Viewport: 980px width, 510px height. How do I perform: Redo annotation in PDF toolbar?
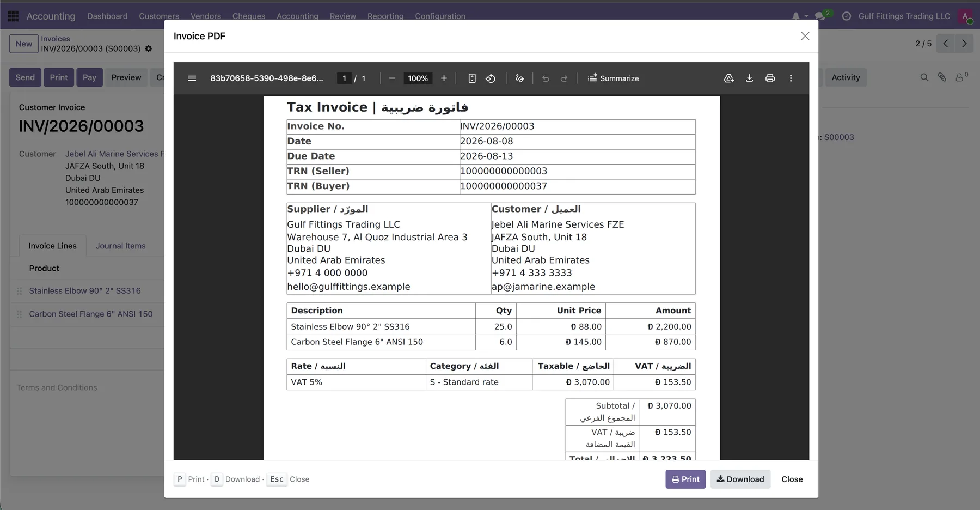[x=564, y=78]
